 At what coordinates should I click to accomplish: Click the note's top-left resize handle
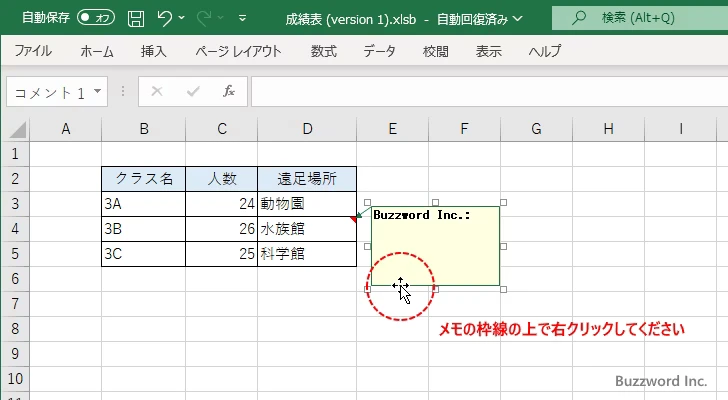pyautogui.click(x=367, y=202)
